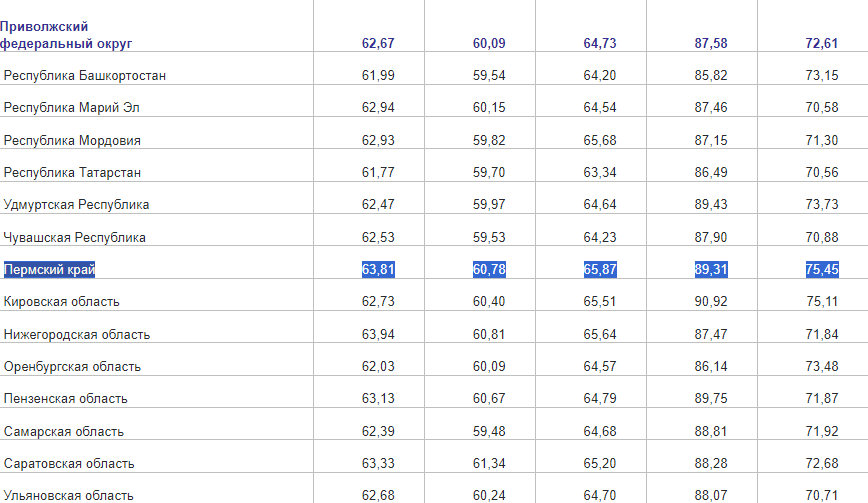
Task: Select the Республика Башкортостан row label
Action: point(85,76)
